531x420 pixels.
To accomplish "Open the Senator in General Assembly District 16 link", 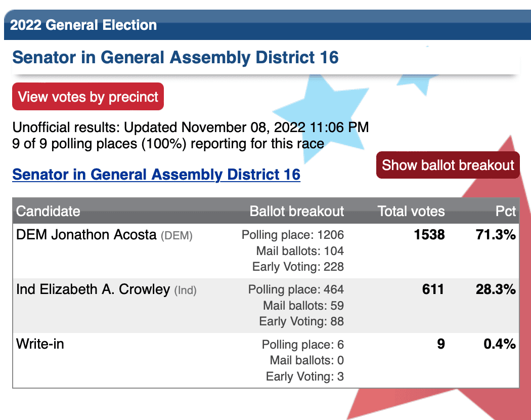I will [156, 175].
